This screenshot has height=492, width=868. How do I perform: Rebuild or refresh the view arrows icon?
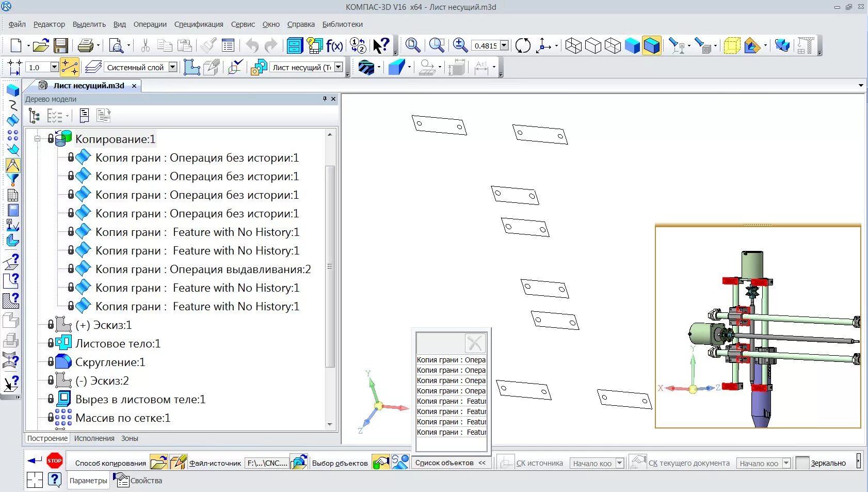(x=523, y=45)
